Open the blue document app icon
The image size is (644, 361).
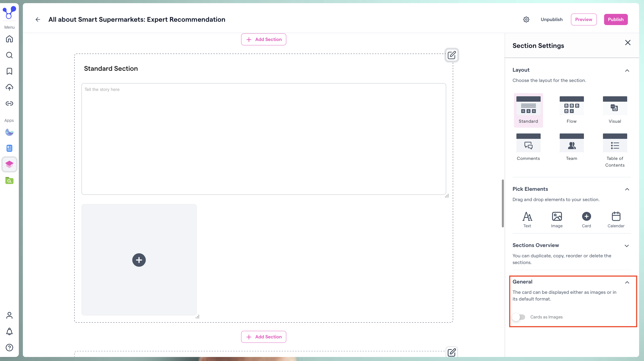pyautogui.click(x=9, y=148)
